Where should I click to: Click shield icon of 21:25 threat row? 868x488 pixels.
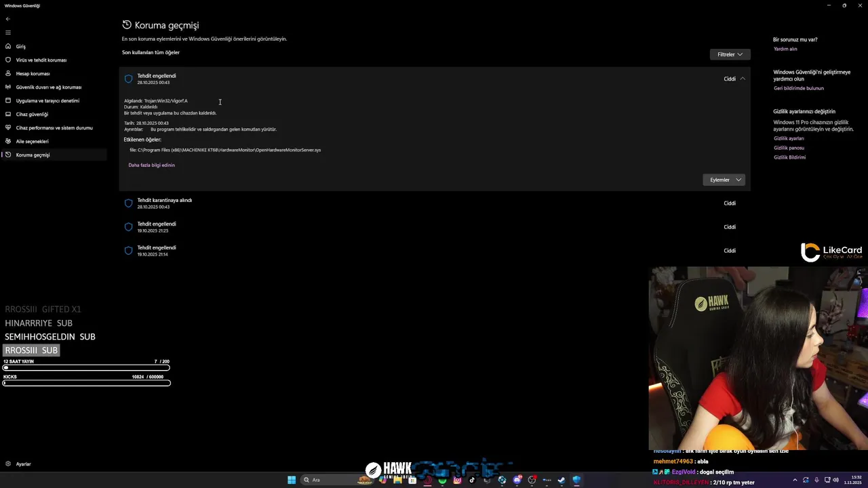pyautogui.click(x=128, y=227)
